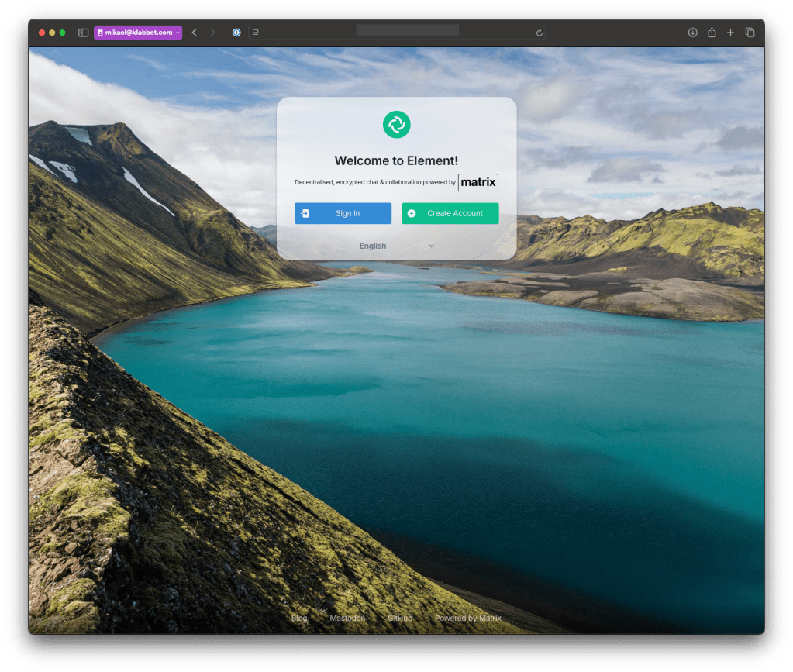Click the password manager icon by the address bar

[236, 33]
